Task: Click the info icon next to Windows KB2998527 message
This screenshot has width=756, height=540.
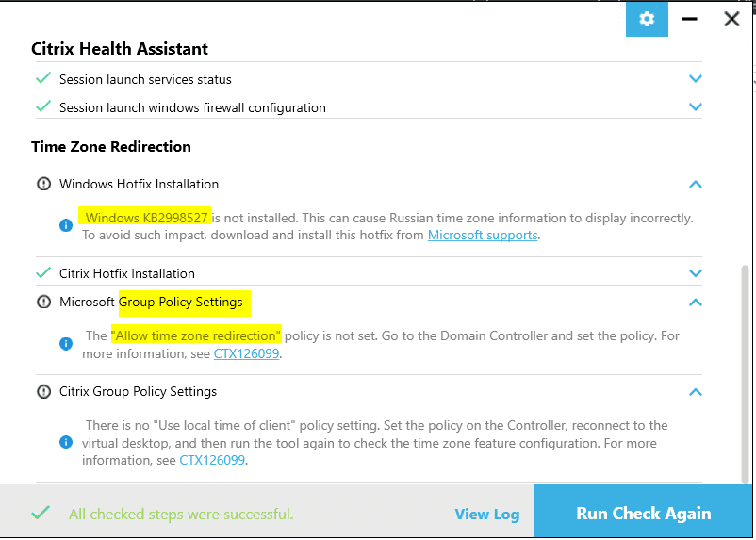Action: (x=66, y=226)
